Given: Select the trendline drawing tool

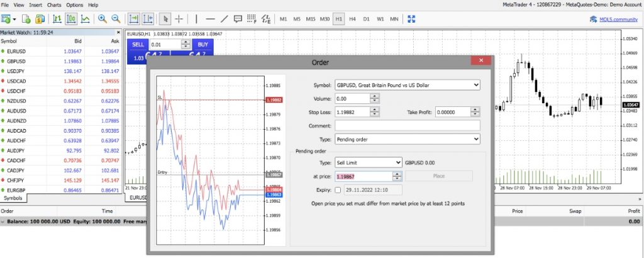Looking at the screenshot, I should click(x=224, y=19).
